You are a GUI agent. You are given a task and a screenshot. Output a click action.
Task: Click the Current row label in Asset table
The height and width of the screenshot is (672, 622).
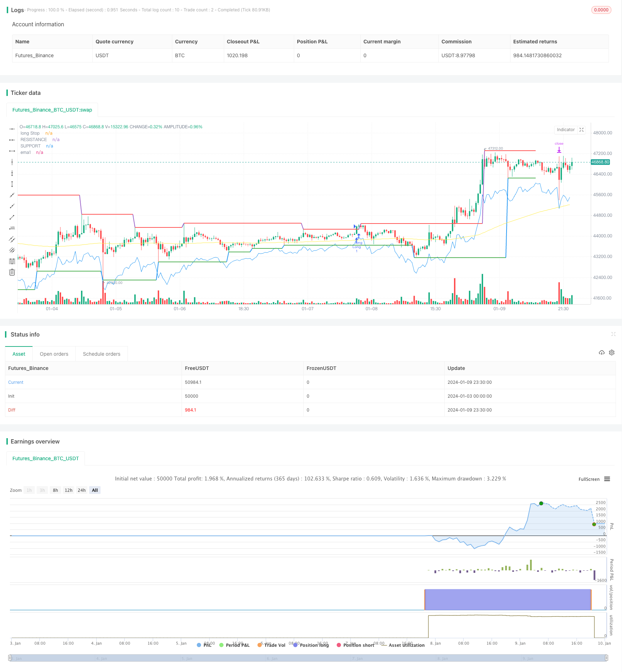(16, 382)
